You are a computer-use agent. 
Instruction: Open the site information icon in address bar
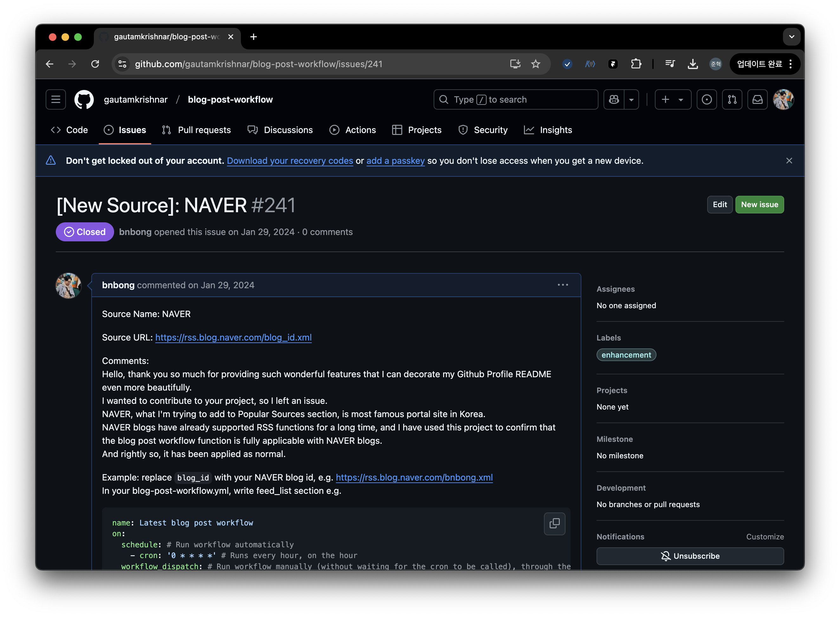(123, 64)
